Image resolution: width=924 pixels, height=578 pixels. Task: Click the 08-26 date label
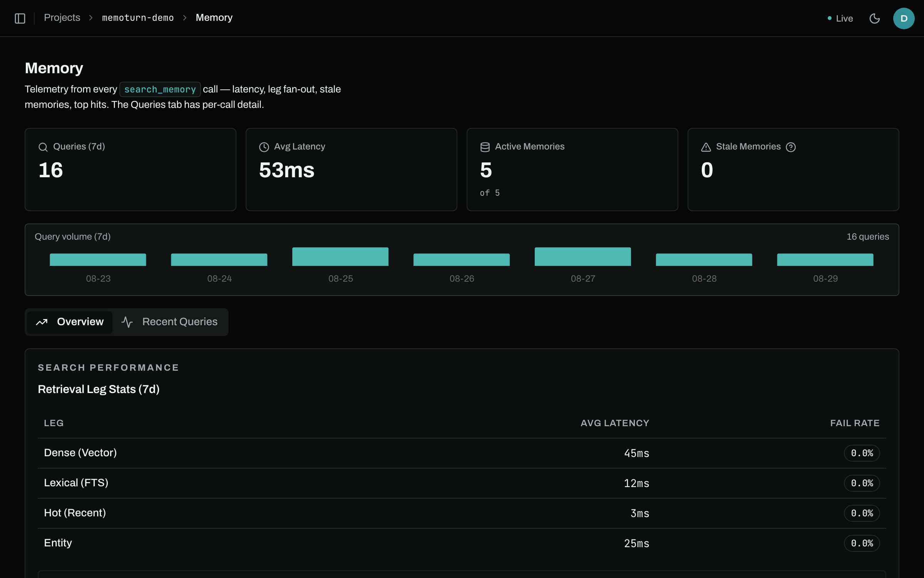point(462,279)
